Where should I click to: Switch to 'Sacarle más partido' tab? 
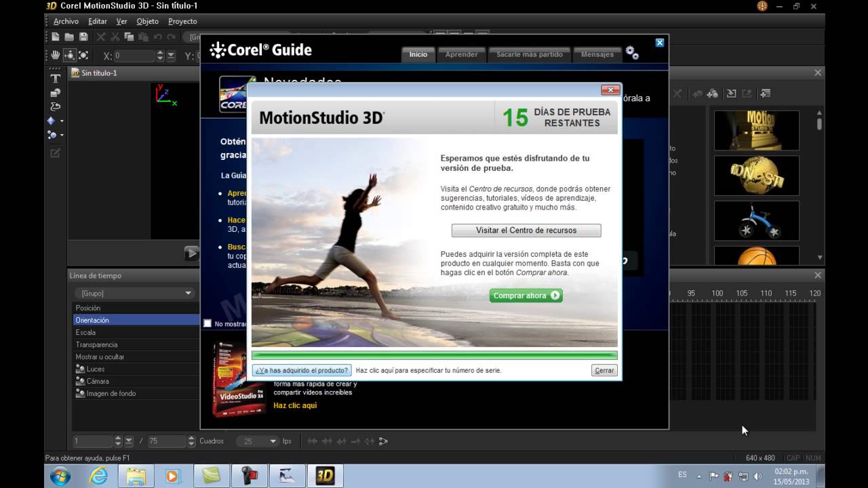pyautogui.click(x=530, y=54)
